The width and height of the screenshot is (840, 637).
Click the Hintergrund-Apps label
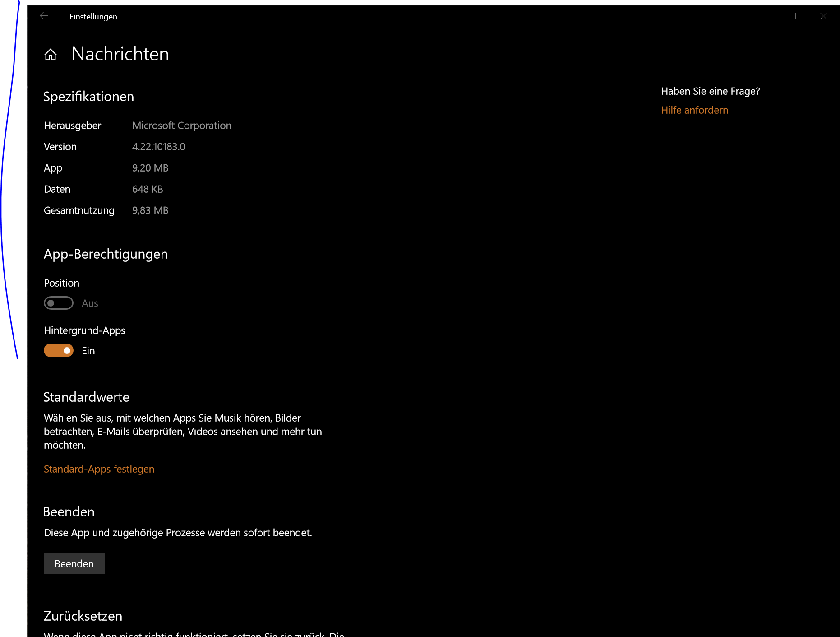click(x=84, y=330)
